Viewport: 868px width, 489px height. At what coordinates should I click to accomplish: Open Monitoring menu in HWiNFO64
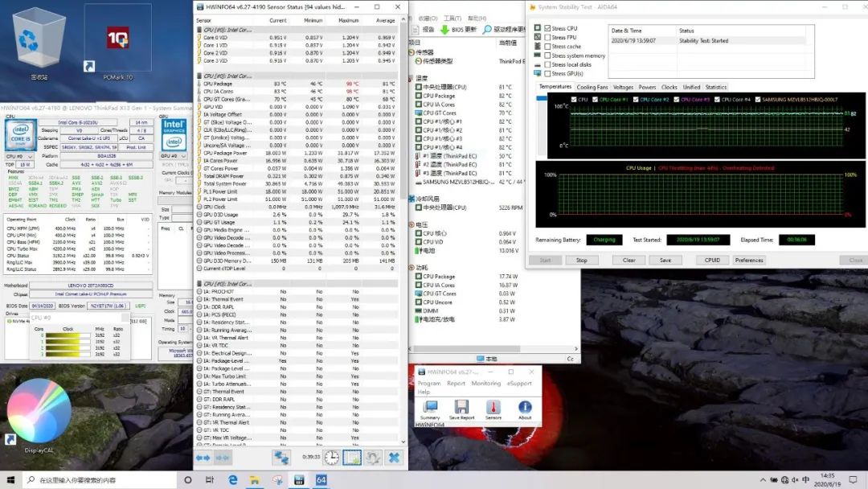pyautogui.click(x=485, y=383)
